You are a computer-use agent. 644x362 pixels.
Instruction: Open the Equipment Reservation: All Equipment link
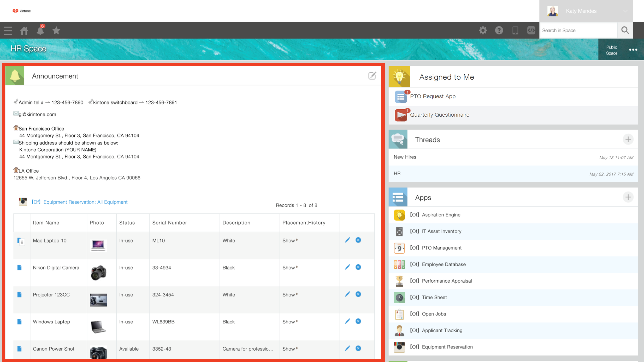[85, 202]
